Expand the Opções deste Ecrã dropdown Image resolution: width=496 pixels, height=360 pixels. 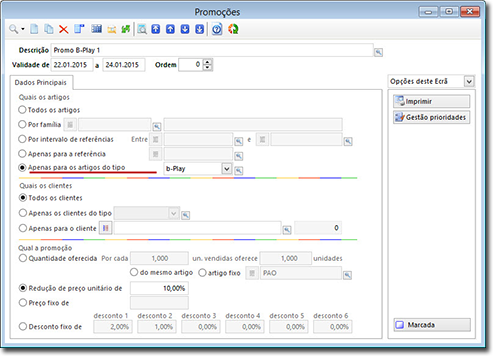coord(469,81)
